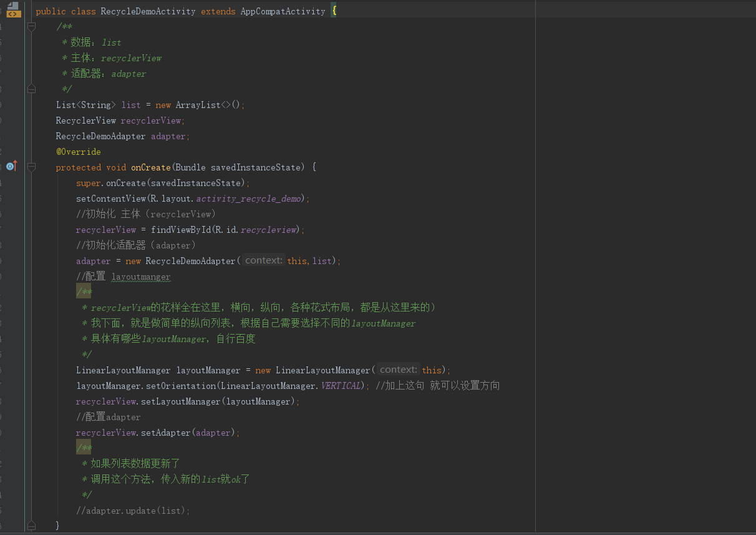Click fold end marker at onCreate closing brace
Image resolution: width=756 pixels, height=535 pixels.
[x=31, y=526]
